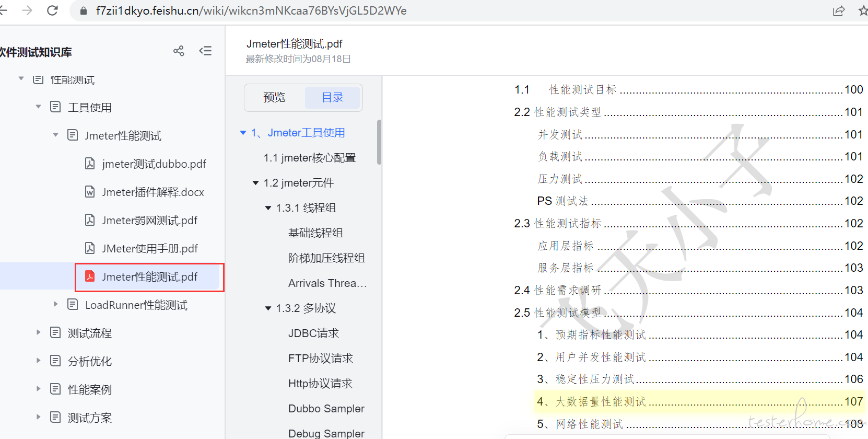Click the 软件测试知识库 title

[36, 52]
